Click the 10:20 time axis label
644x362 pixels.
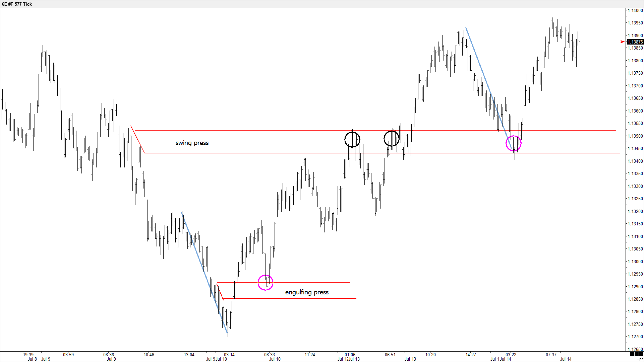[x=430, y=355]
